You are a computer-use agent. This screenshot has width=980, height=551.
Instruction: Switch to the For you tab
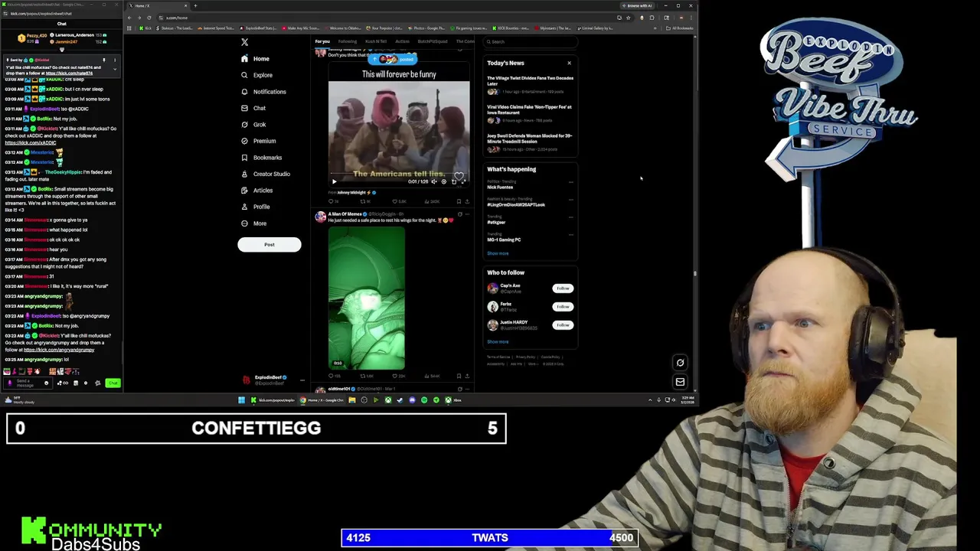322,41
